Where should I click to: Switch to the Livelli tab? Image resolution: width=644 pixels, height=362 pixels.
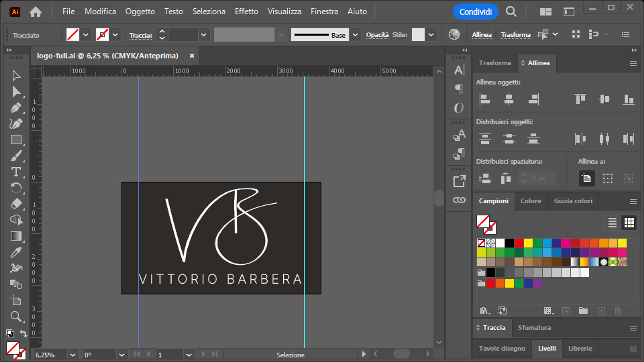[x=547, y=348]
